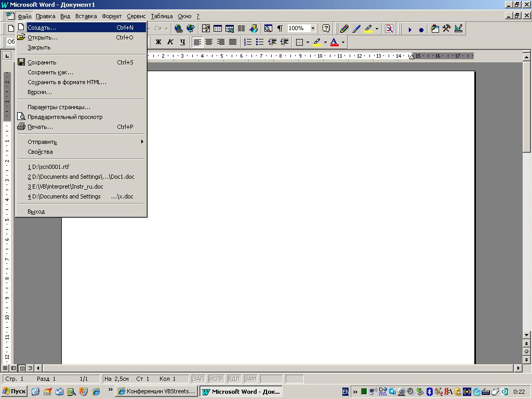Toggle show paragraph marks (¶)
The image size is (532, 399).
pyautogui.click(x=280, y=29)
